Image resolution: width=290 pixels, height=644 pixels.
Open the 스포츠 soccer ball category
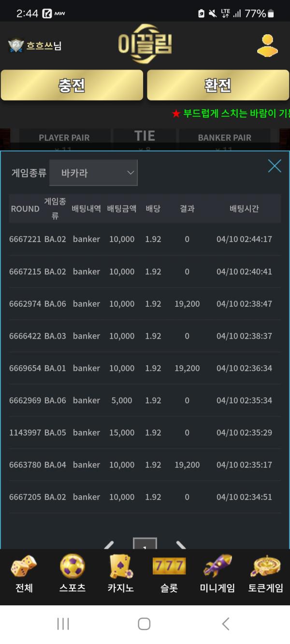coord(72,574)
